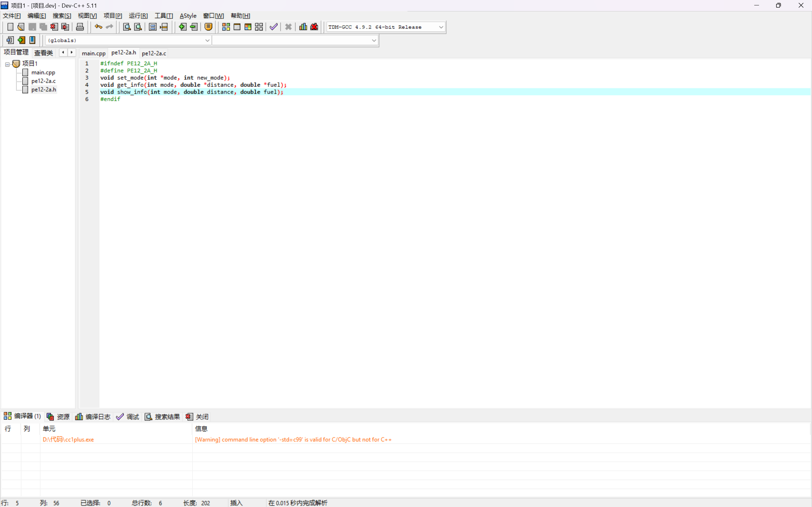This screenshot has height=507, width=812.
Task: Click the Rebuild All icon
Action: (259, 27)
